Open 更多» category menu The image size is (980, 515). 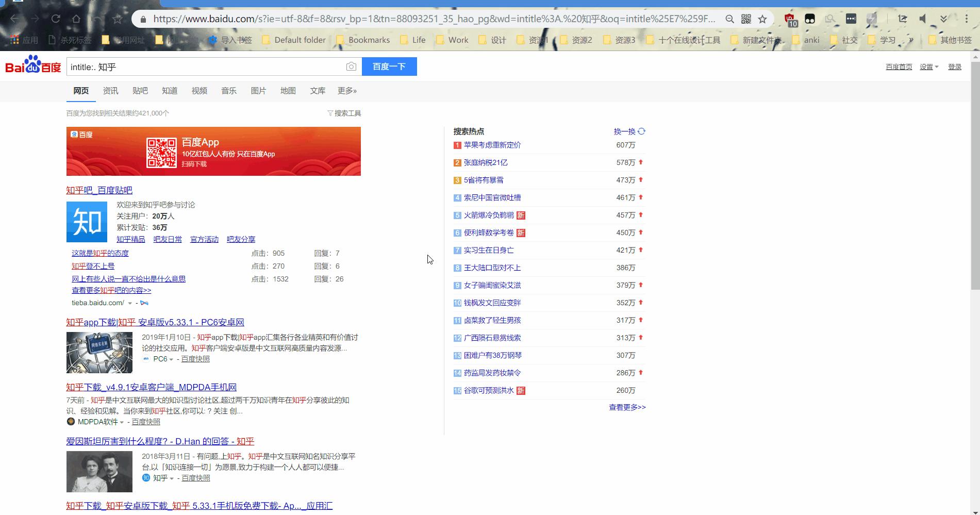(347, 91)
